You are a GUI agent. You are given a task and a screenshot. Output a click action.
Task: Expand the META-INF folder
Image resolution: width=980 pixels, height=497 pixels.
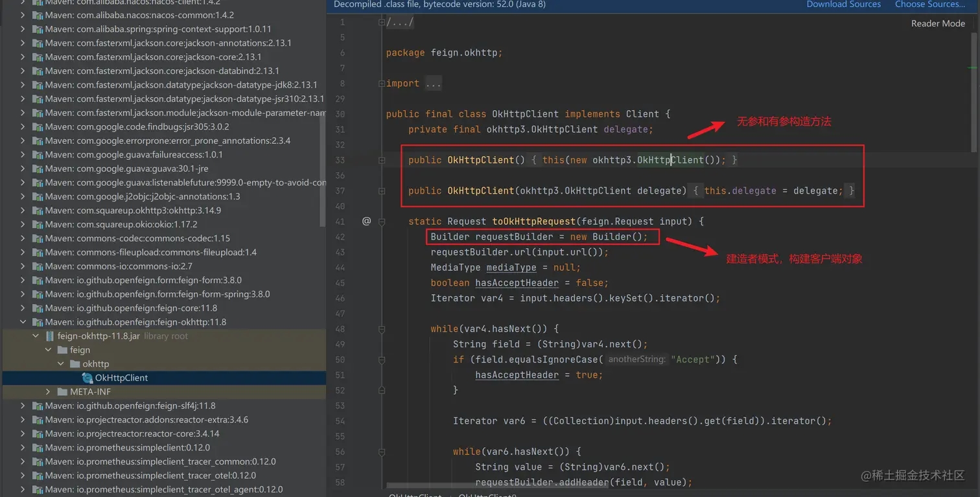pyautogui.click(x=48, y=391)
